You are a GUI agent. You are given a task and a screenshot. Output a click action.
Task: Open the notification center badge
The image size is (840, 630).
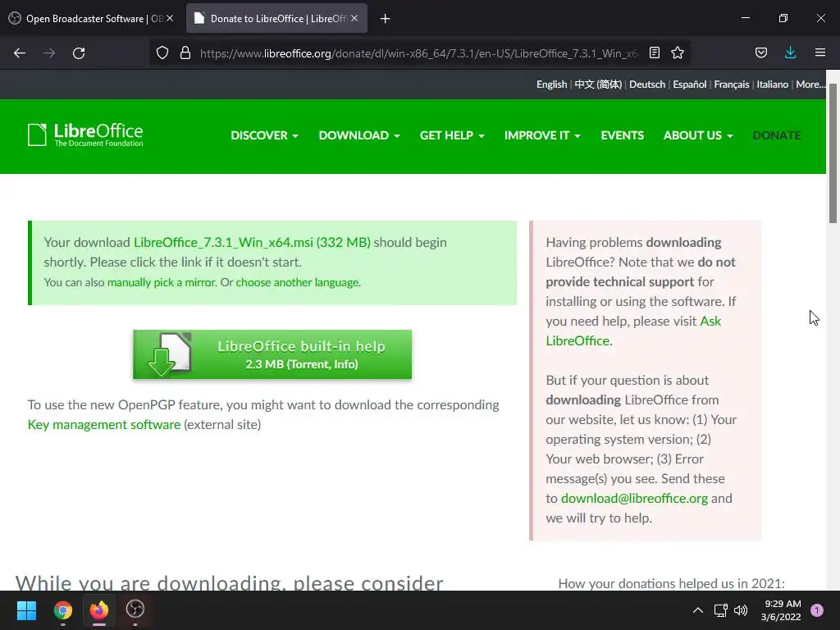817,610
